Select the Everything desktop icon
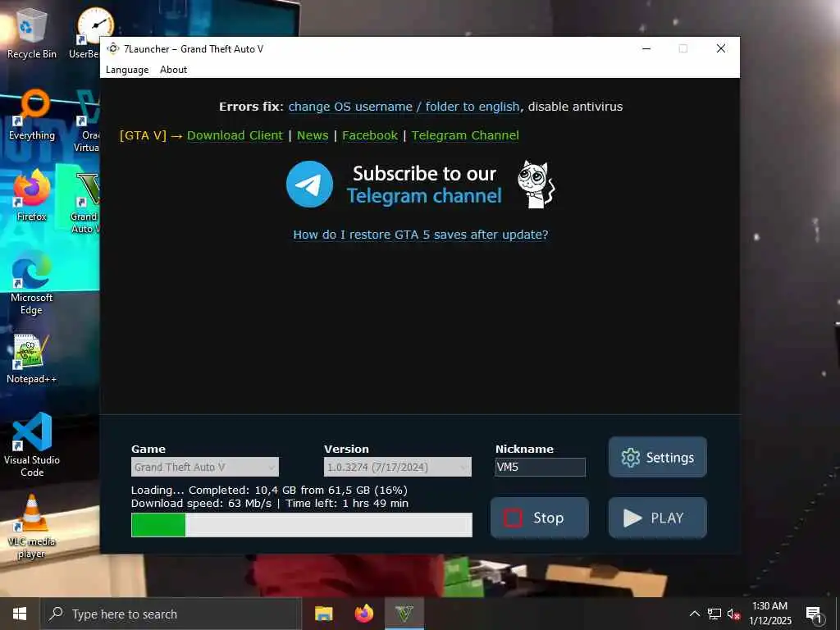 32,115
